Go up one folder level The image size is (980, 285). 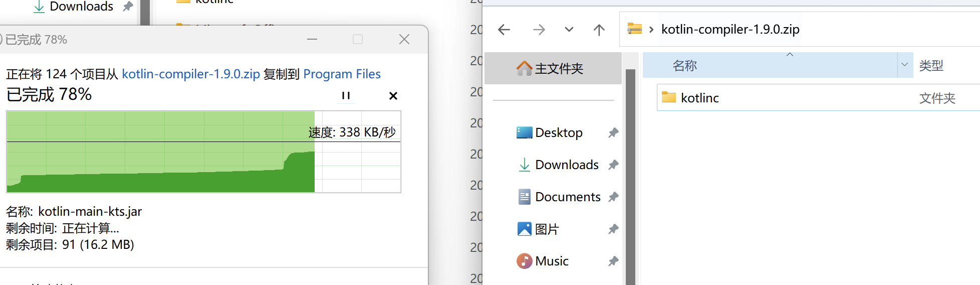(x=599, y=30)
